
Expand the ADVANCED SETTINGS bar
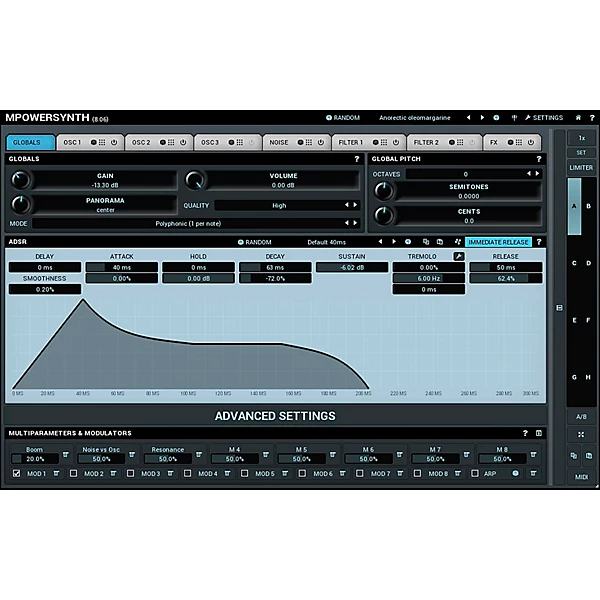tap(275, 416)
